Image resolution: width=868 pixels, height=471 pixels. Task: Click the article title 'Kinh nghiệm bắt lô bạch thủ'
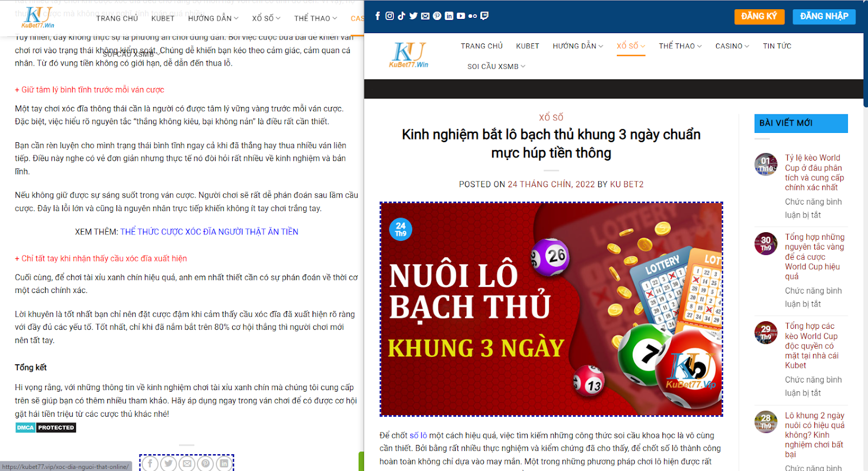coord(551,144)
